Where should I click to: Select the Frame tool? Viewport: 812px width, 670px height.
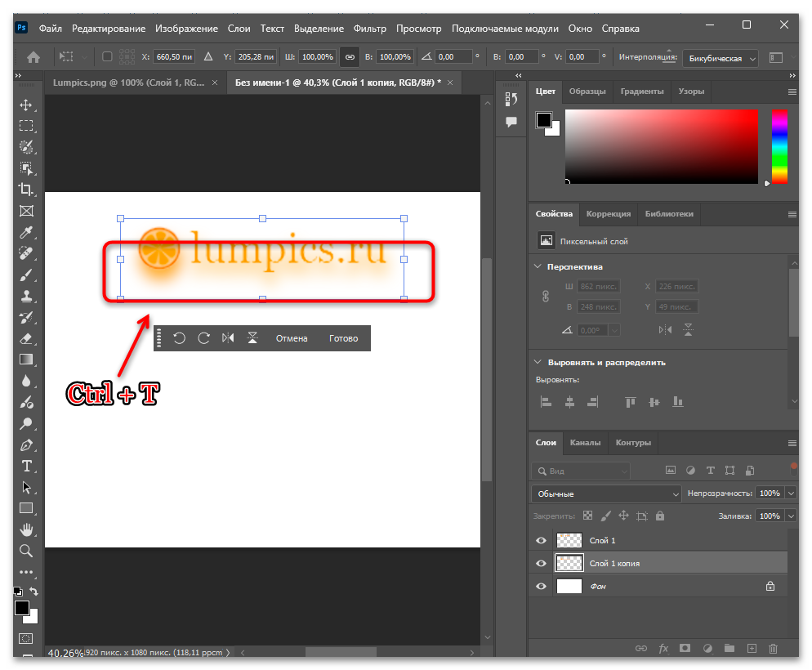coord(26,211)
